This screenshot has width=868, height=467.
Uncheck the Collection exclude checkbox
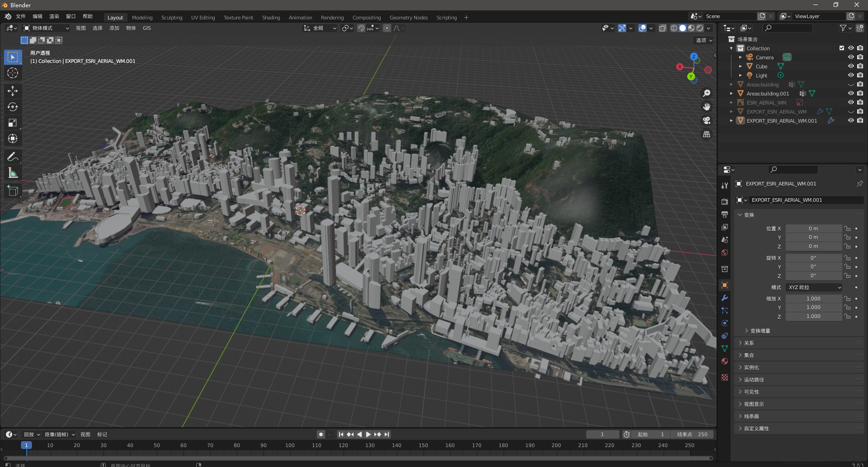(x=841, y=48)
